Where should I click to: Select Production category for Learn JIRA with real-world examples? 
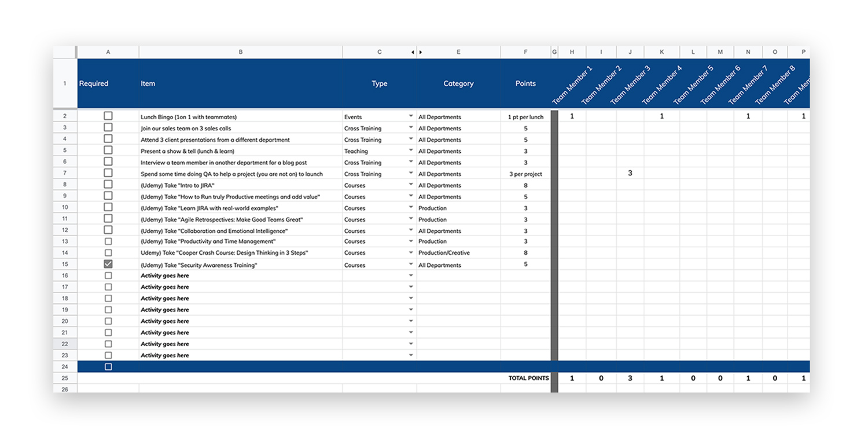458,208
